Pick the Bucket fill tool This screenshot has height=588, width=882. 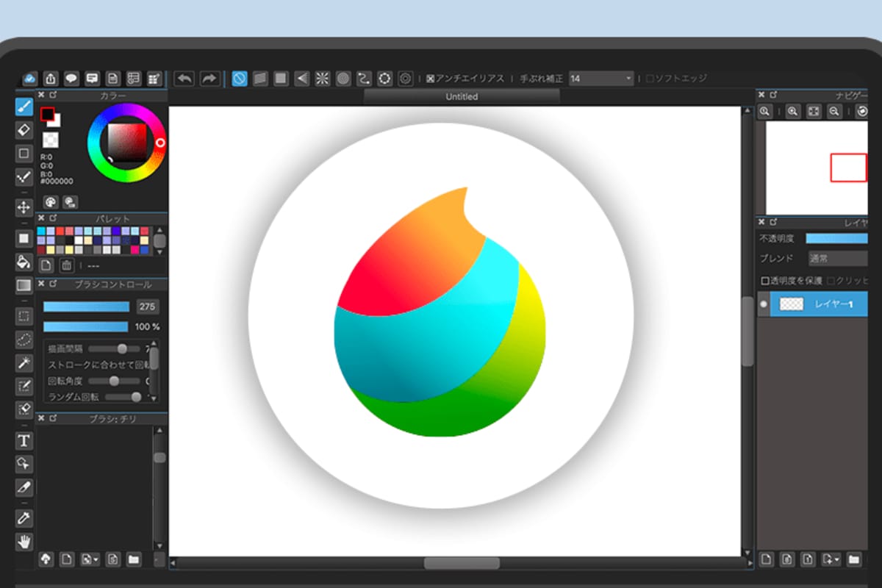24,262
